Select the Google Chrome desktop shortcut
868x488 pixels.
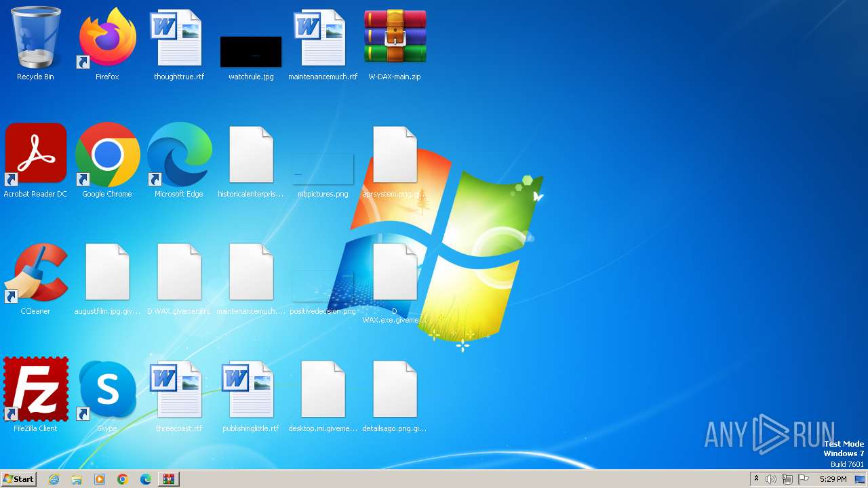[x=107, y=161]
